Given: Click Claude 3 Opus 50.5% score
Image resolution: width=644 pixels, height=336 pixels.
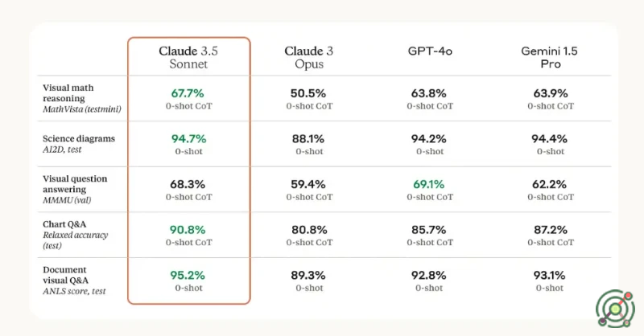Looking at the screenshot, I should point(309,93).
